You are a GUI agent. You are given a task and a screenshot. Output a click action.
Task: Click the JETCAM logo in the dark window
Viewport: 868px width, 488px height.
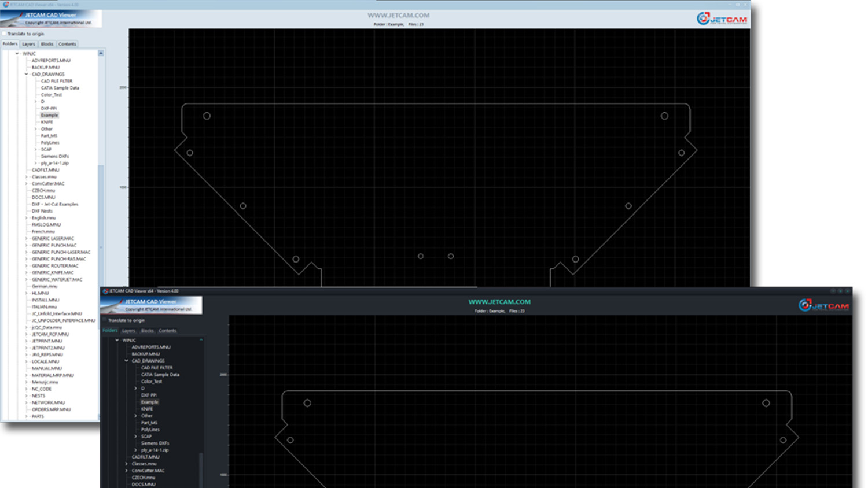(824, 305)
